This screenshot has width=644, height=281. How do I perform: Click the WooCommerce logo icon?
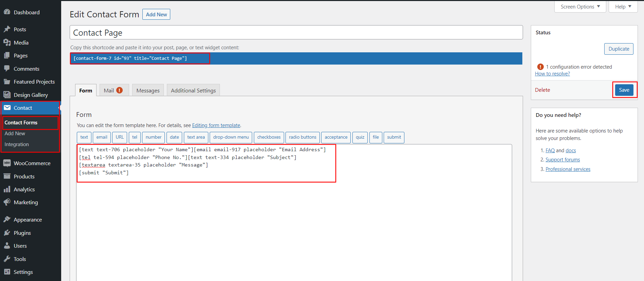(7, 163)
